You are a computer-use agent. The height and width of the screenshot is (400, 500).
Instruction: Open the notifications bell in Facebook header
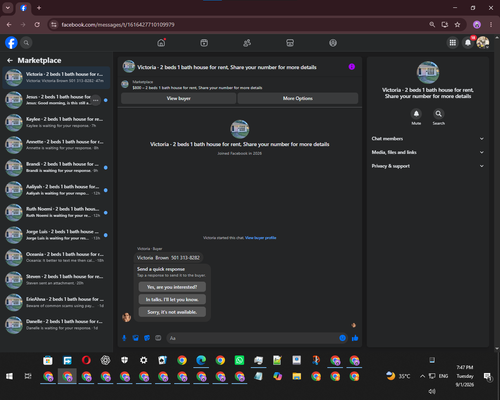tap(468, 43)
